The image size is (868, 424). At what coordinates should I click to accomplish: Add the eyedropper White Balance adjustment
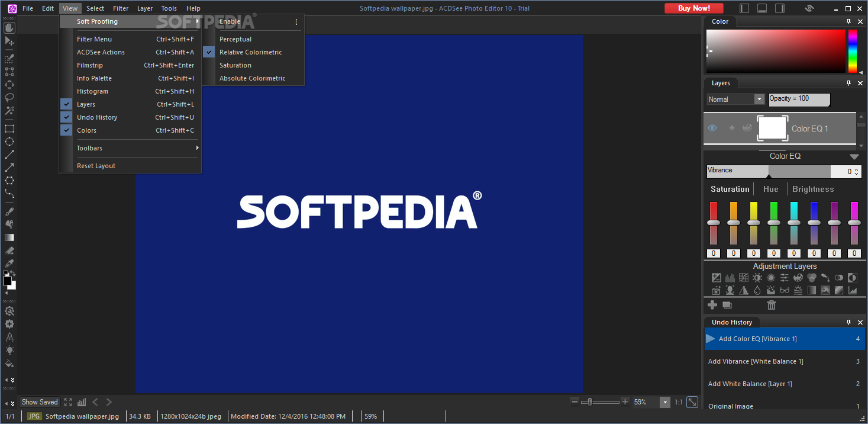click(825, 277)
